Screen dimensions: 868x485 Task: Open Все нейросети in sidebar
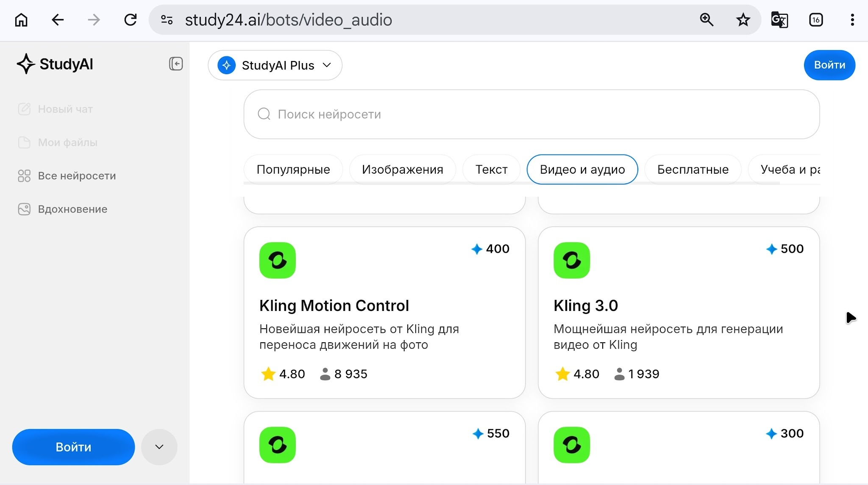[77, 176]
